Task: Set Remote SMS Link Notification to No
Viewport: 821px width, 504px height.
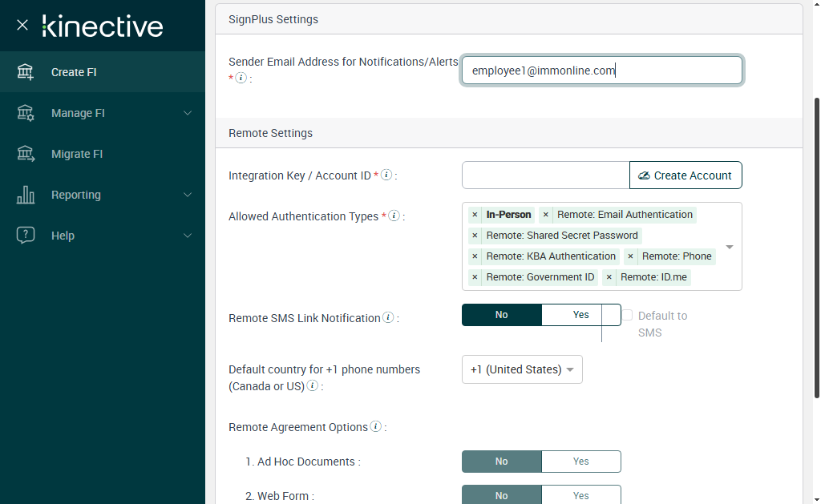Action: 502,315
